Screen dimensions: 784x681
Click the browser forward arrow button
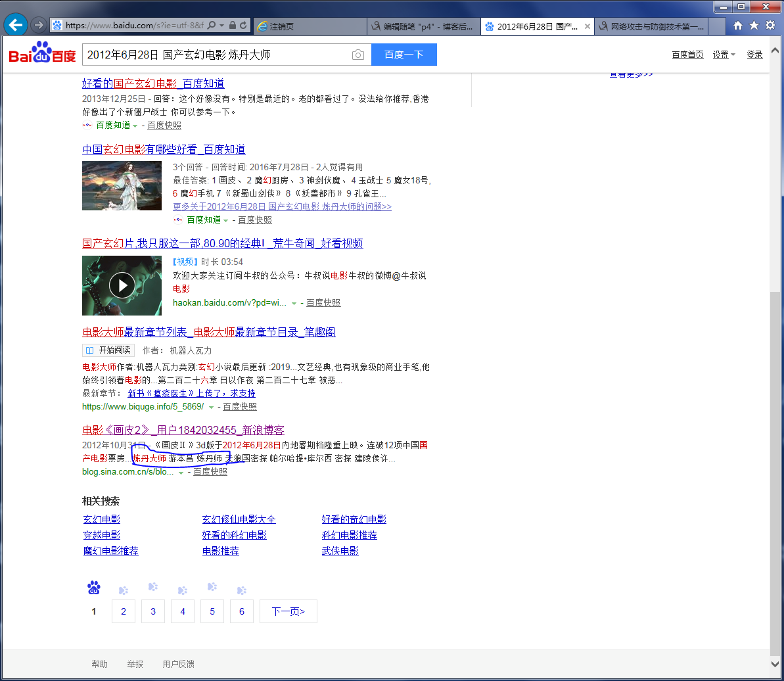(x=39, y=24)
